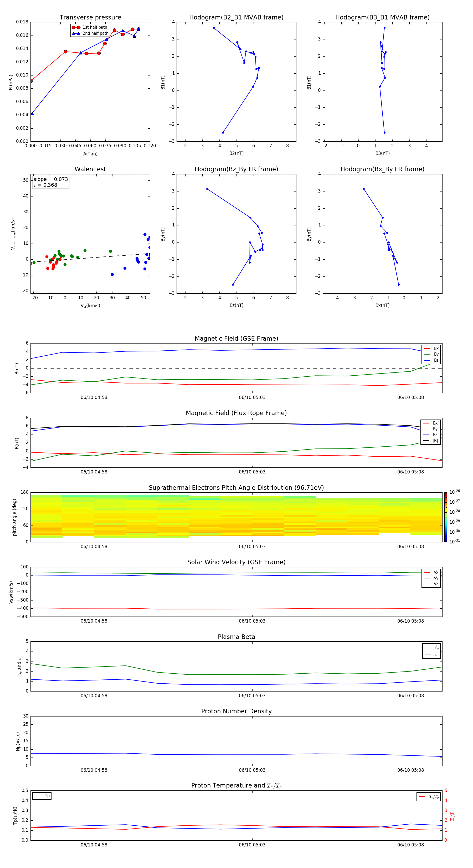Image resolution: width=473 pixels, height=868 pixels.
Task: Click the 'Solar Wind Velocity (GSE Frame)' title
Action: [236, 562]
